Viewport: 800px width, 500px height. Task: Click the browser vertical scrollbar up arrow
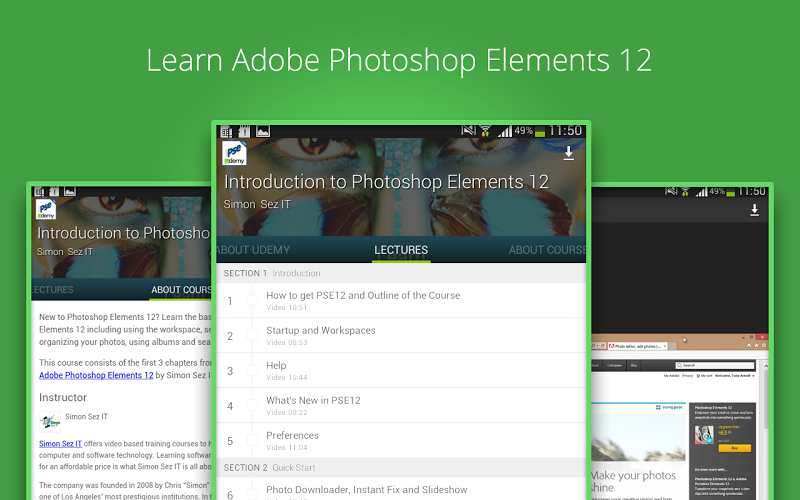click(x=765, y=366)
